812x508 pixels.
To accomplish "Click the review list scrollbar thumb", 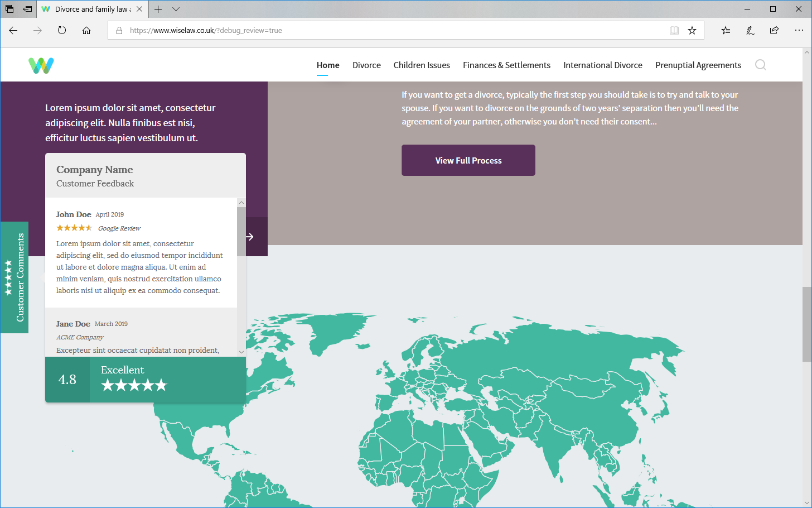I will 241,232.
